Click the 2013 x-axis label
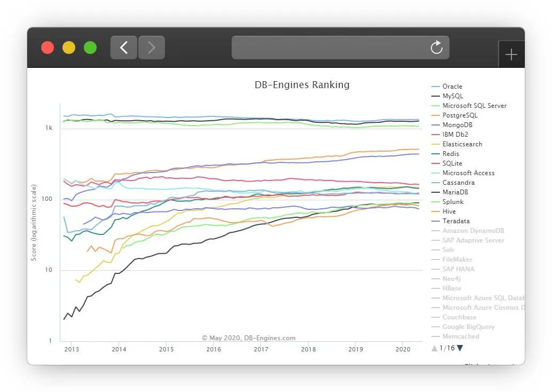The width and height of the screenshot is (552, 392). (72, 349)
